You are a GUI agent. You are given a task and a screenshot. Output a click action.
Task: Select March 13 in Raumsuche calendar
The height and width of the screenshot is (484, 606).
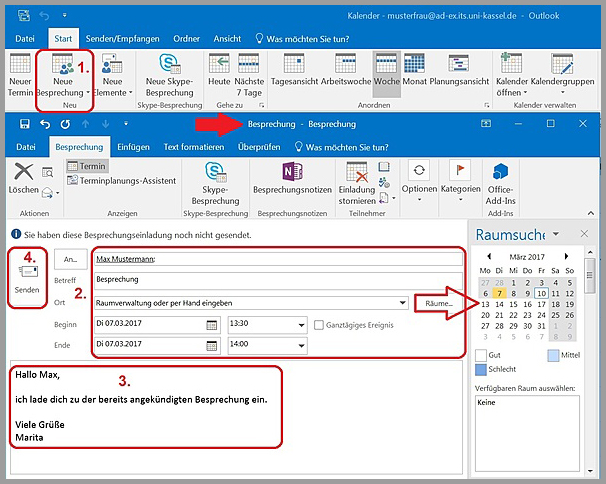[485, 305]
